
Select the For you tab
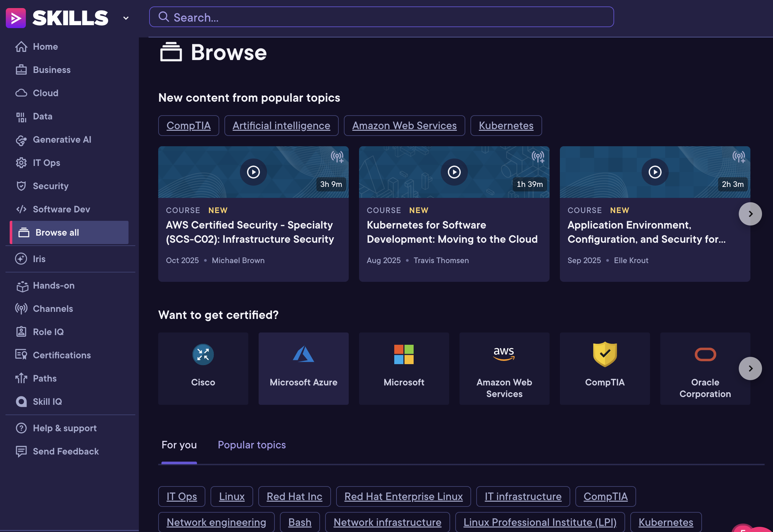[179, 445]
